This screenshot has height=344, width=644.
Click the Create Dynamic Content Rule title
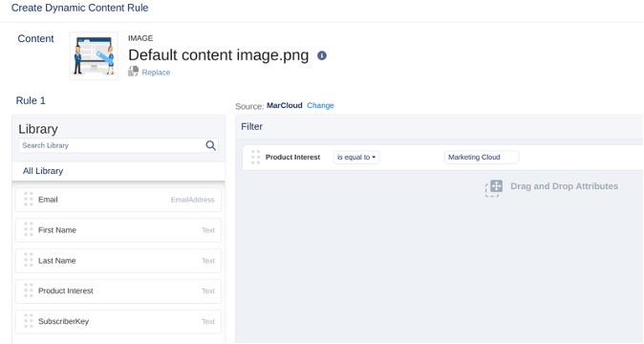point(79,8)
